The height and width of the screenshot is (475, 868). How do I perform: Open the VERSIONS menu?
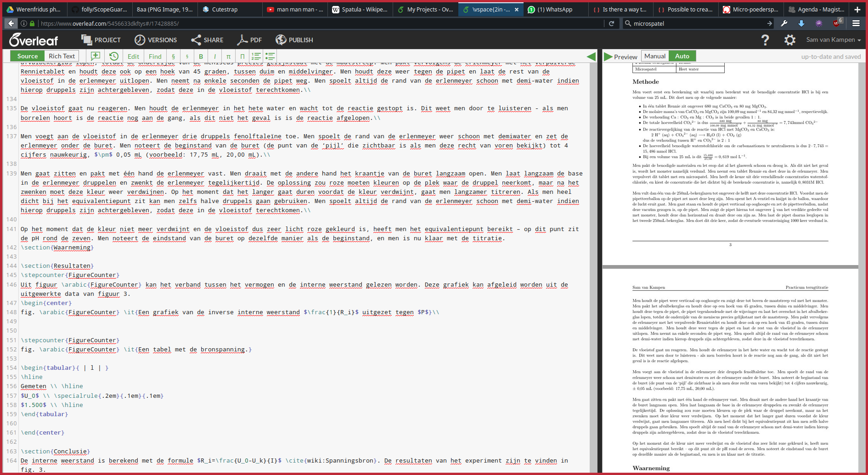(156, 40)
